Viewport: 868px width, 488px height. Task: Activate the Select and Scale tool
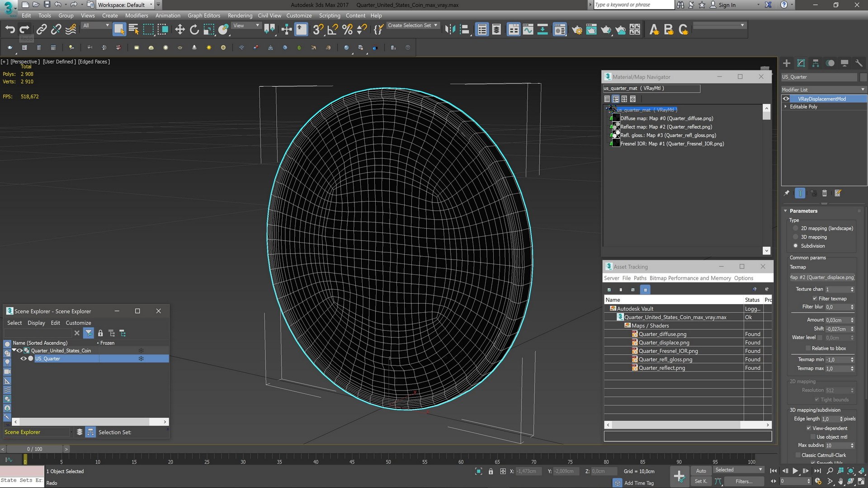(x=209, y=30)
